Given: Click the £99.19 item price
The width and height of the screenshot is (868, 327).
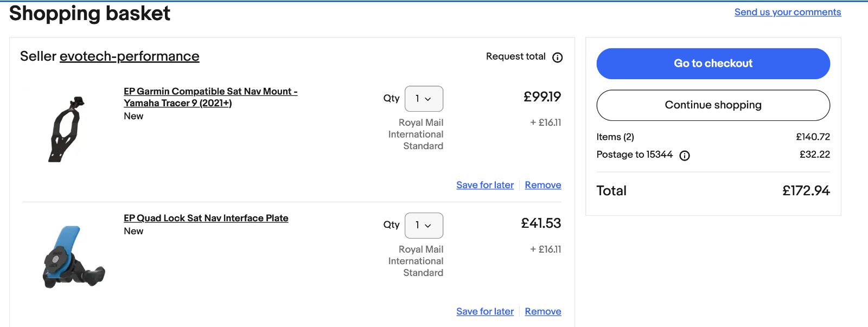Looking at the screenshot, I should pos(542,97).
